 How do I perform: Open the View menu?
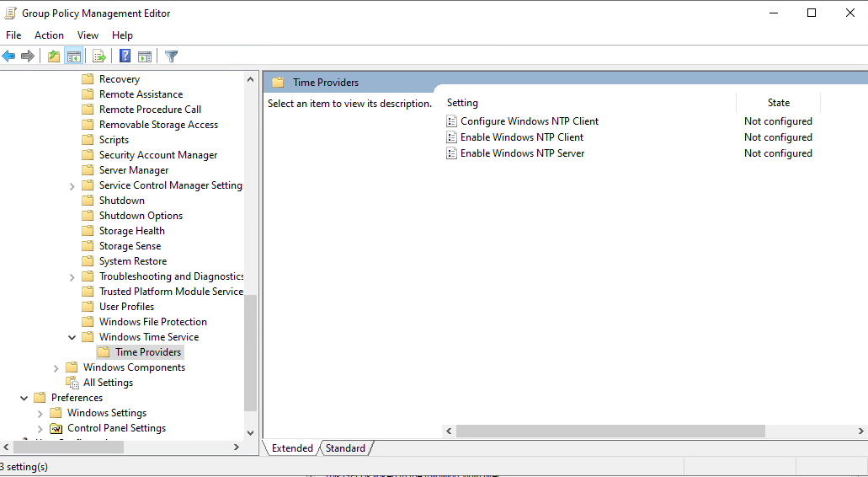88,35
